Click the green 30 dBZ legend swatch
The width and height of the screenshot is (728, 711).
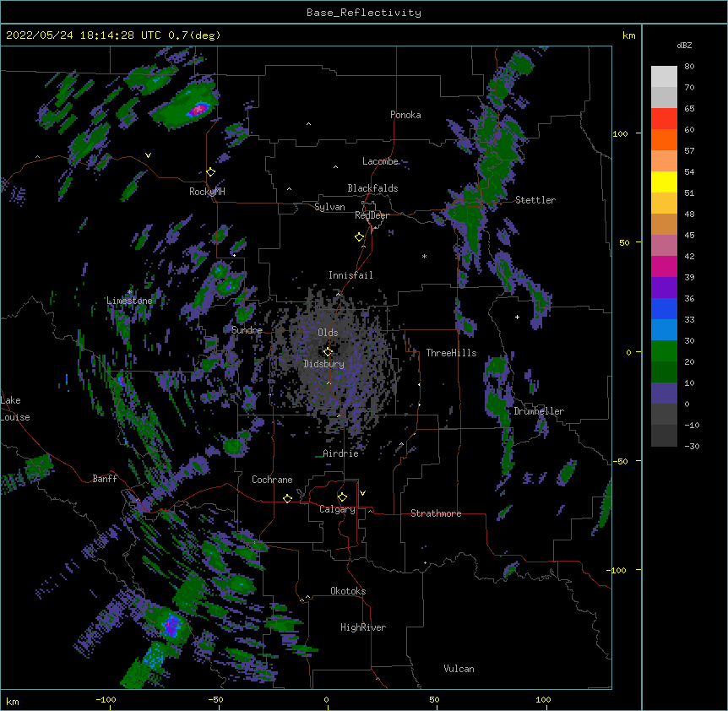pyautogui.click(x=664, y=351)
